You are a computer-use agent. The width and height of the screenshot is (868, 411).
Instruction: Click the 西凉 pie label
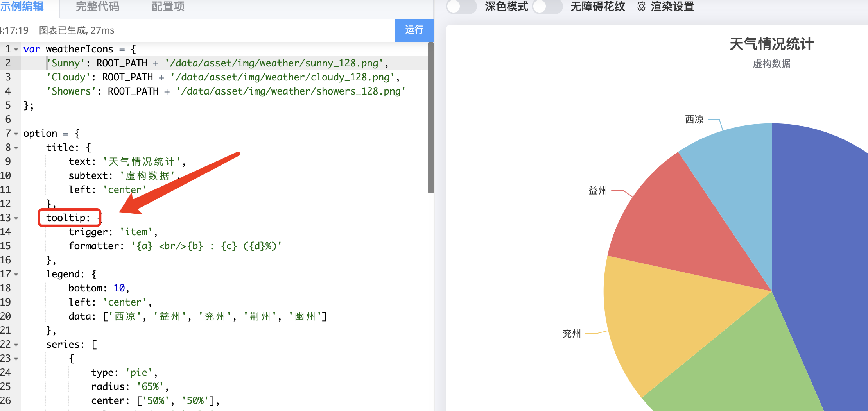point(694,120)
